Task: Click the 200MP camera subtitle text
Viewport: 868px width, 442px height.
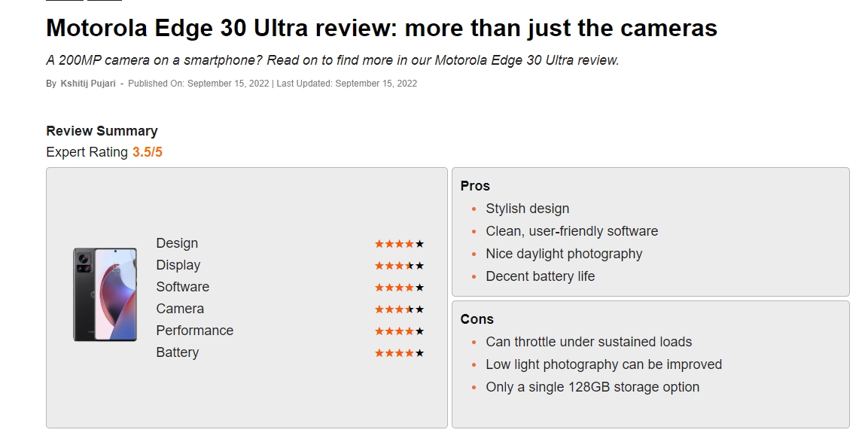Action: [332, 60]
